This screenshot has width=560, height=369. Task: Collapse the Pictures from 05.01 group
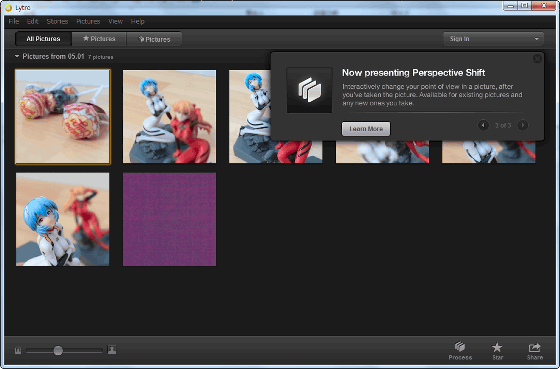pyautogui.click(x=17, y=56)
